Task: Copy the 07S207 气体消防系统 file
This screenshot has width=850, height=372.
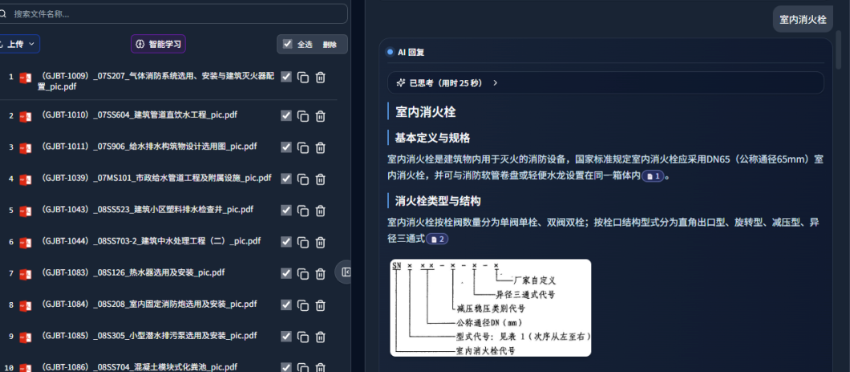Action: click(x=304, y=78)
